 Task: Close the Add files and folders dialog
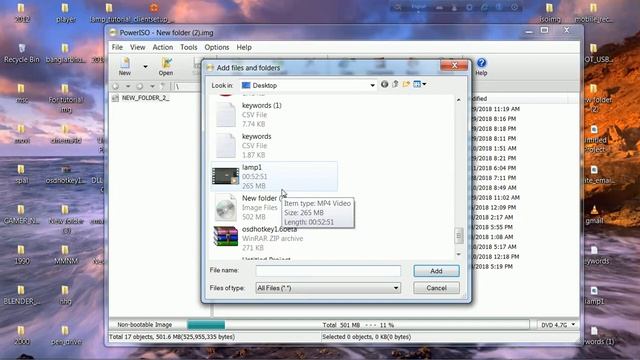454,65
